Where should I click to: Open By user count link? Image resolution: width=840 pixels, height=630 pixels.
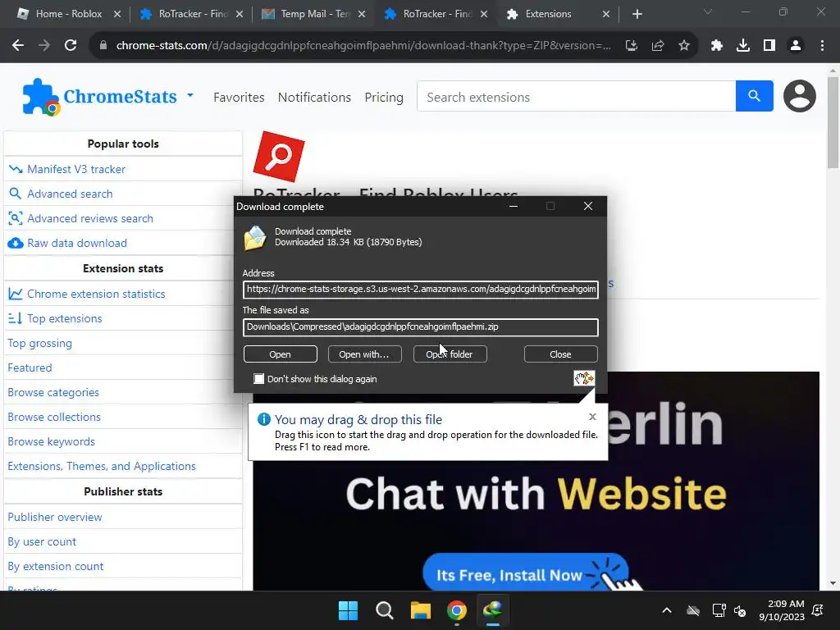[42, 542]
